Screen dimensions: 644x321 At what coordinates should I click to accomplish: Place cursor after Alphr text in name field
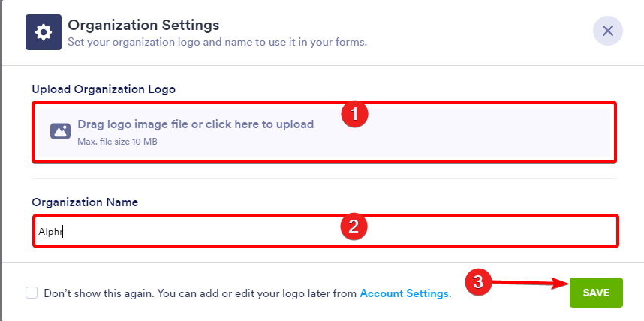[x=62, y=232]
